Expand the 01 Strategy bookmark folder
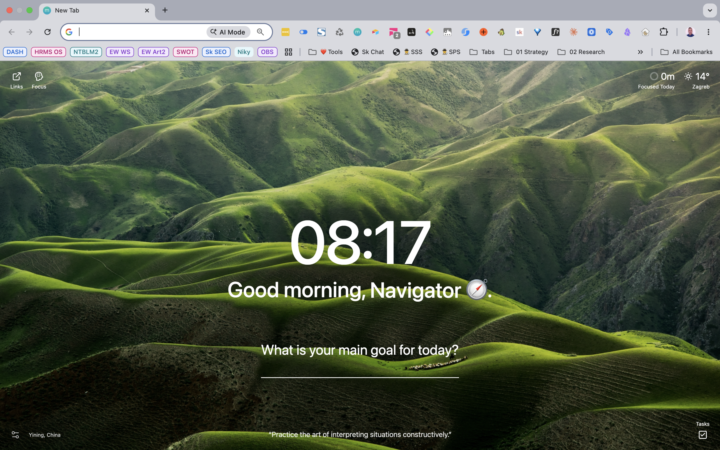The height and width of the screenshot is (450, 720). 526,52
